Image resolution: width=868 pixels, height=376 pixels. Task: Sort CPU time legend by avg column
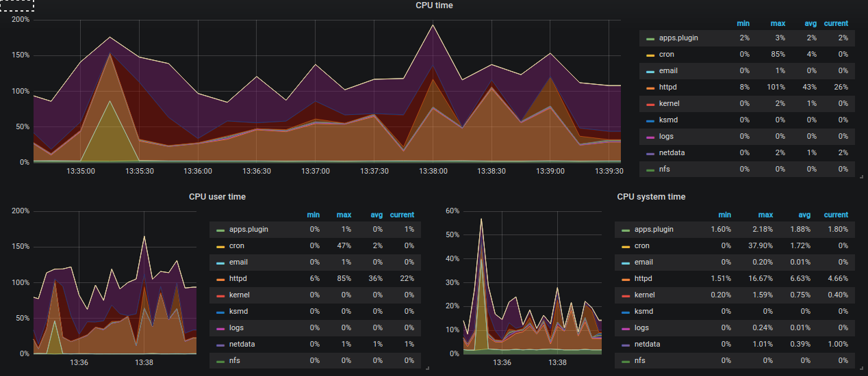point(812,23)
